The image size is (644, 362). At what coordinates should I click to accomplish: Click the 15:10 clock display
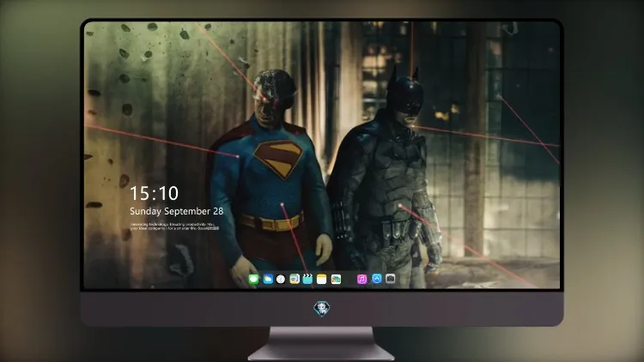[x=154, y=193]
